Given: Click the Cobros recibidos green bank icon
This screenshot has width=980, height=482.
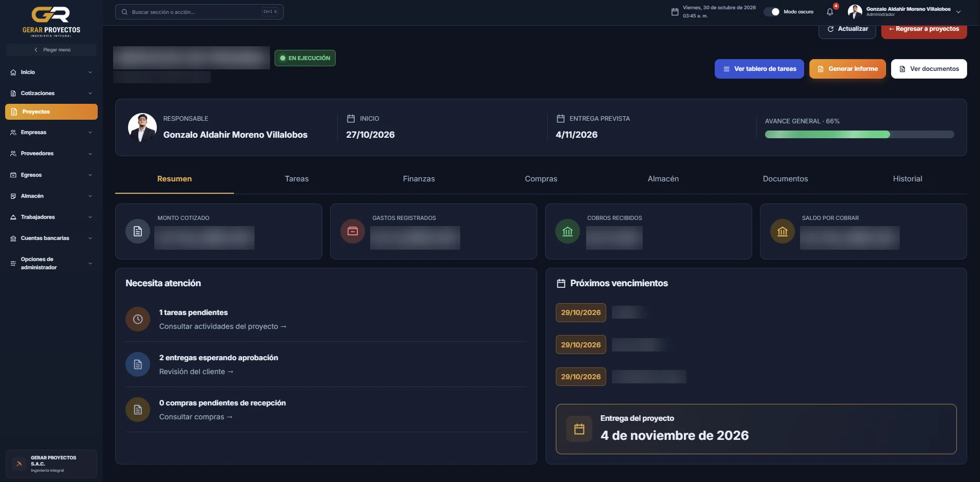Looking at the screenshot, I should [x=568, y=231].
